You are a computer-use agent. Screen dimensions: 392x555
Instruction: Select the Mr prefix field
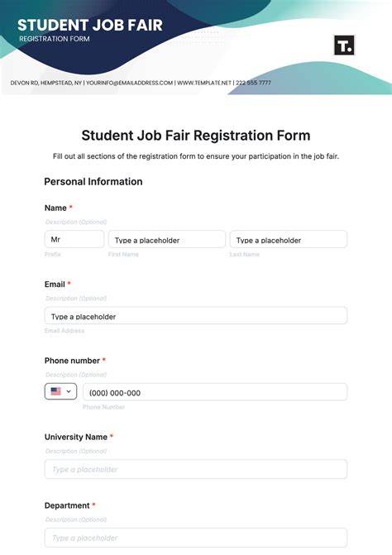point(74,239)
